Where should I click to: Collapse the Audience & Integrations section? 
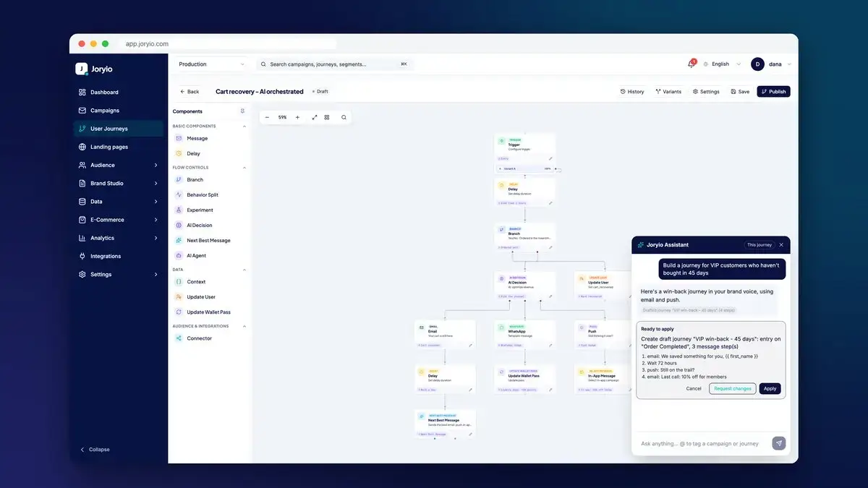pos(244,326)
